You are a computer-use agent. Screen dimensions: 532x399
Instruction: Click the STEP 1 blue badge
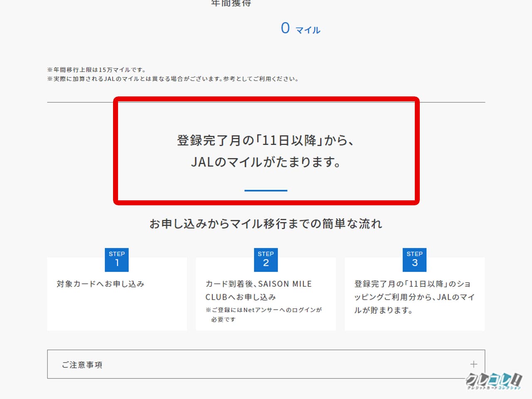click(117, 259)
